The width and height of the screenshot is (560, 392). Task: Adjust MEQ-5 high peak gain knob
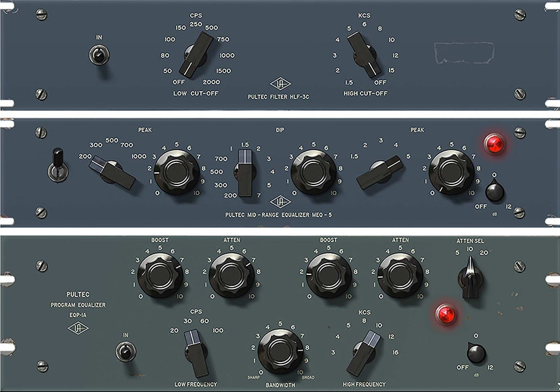[x=451, y=171]
